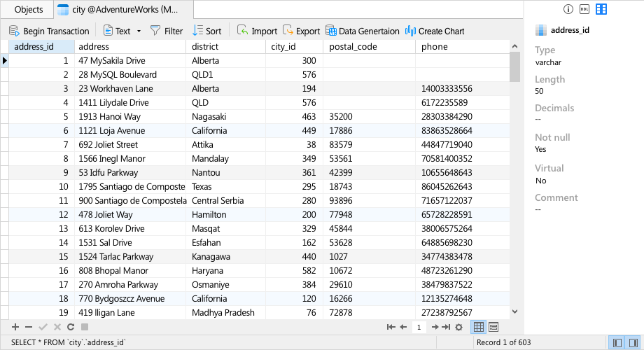Viewport: 644px width, 350px height.
Task: Click the district column header
Action: (x=226, y=46)
